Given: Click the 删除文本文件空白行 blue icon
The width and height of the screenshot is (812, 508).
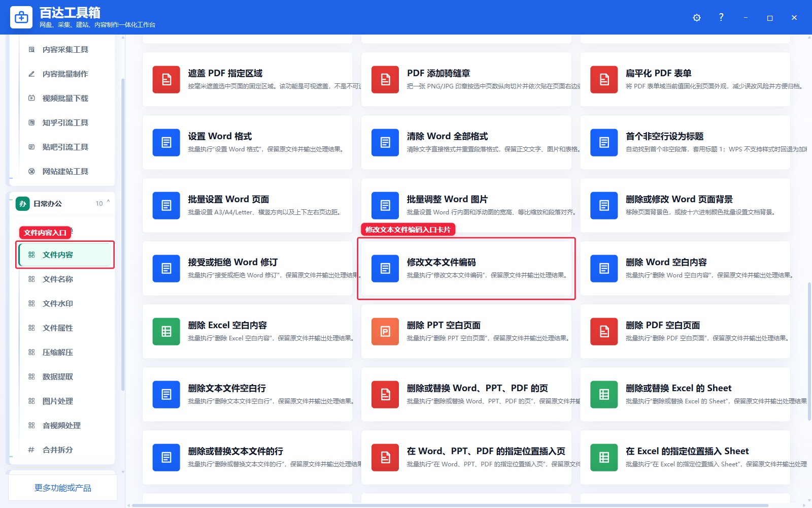Looking at the screenshot, I should 166,395.
